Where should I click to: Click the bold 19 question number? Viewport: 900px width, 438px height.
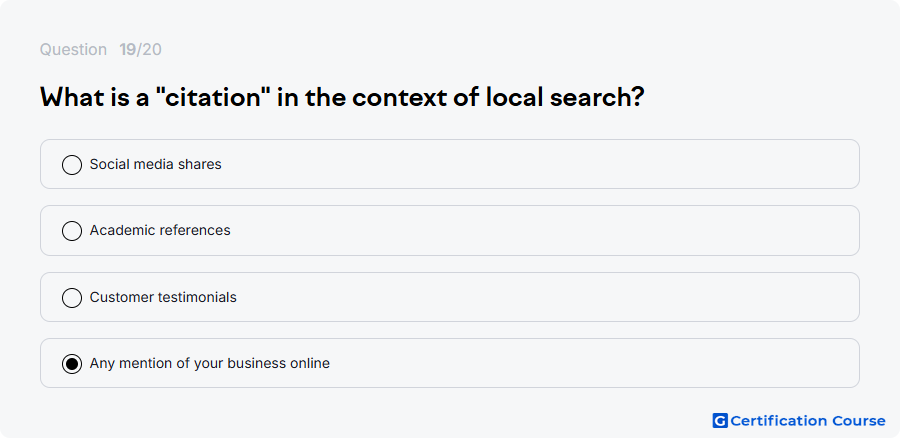click(x=127, y=50)
